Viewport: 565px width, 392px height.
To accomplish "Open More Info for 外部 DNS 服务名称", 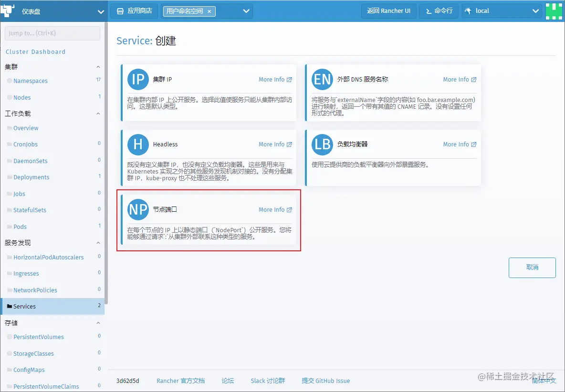I will pos(460,80).
